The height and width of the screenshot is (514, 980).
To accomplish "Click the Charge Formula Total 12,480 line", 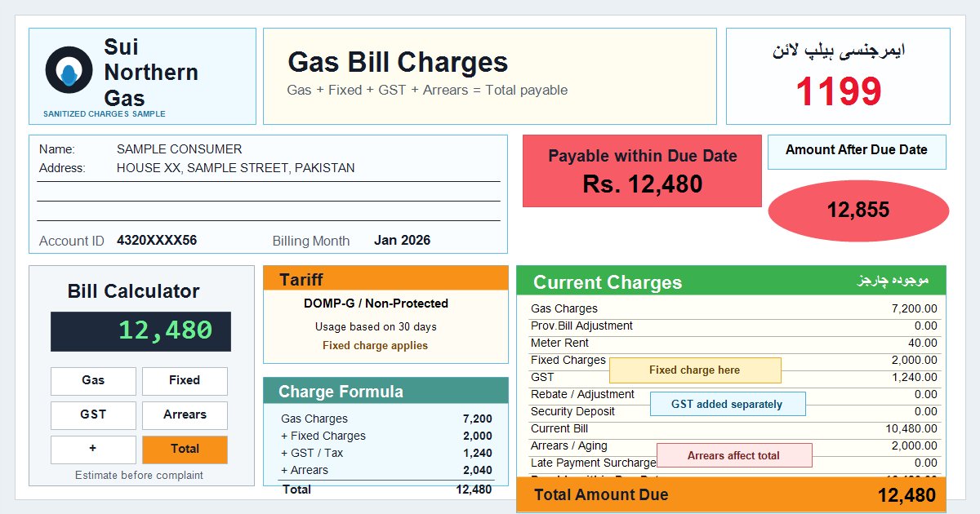I will pos(386,490).
